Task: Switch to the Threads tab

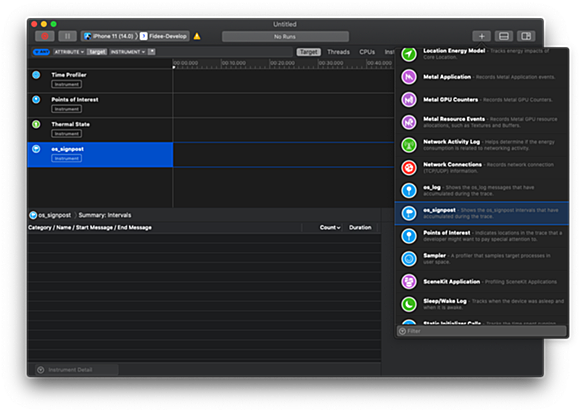Action: point(339,52)
